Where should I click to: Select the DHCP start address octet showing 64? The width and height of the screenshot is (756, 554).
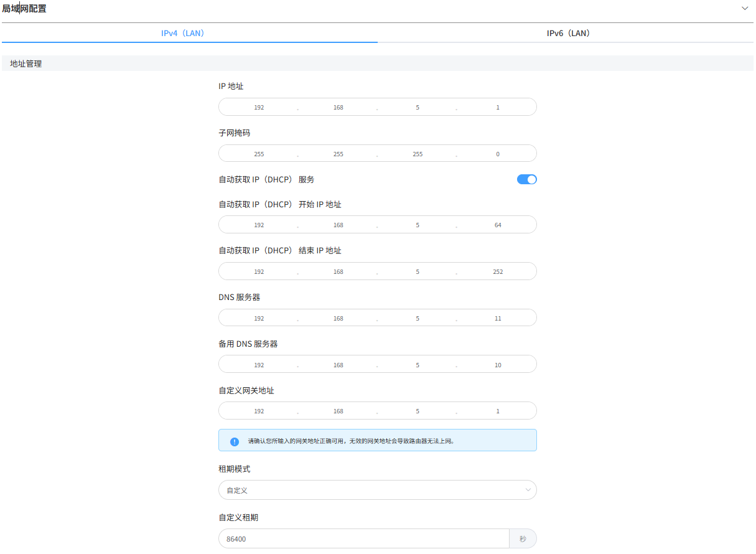pyautogui.click(x=498, y=224)
